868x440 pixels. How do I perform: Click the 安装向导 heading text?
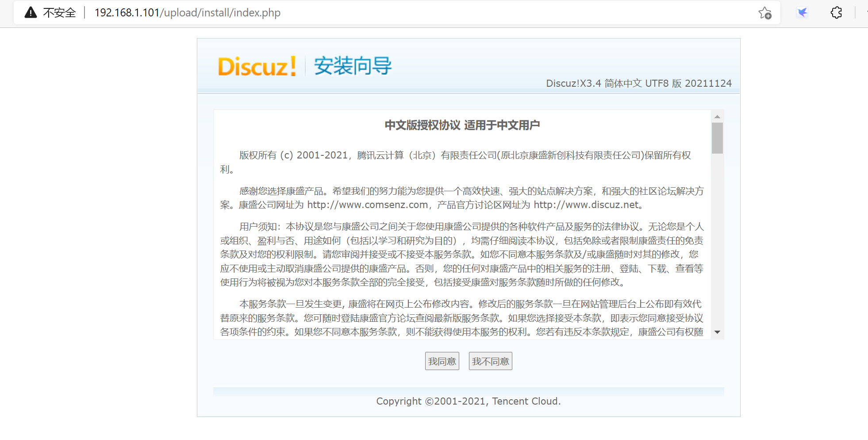pyautogui.click(x=353, y=66)
